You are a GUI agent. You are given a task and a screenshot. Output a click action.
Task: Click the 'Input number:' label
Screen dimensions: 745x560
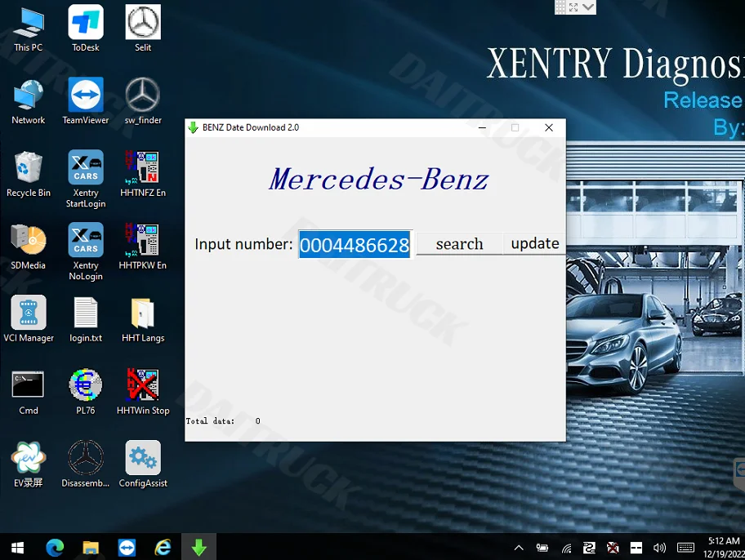[x=243, y=244]
